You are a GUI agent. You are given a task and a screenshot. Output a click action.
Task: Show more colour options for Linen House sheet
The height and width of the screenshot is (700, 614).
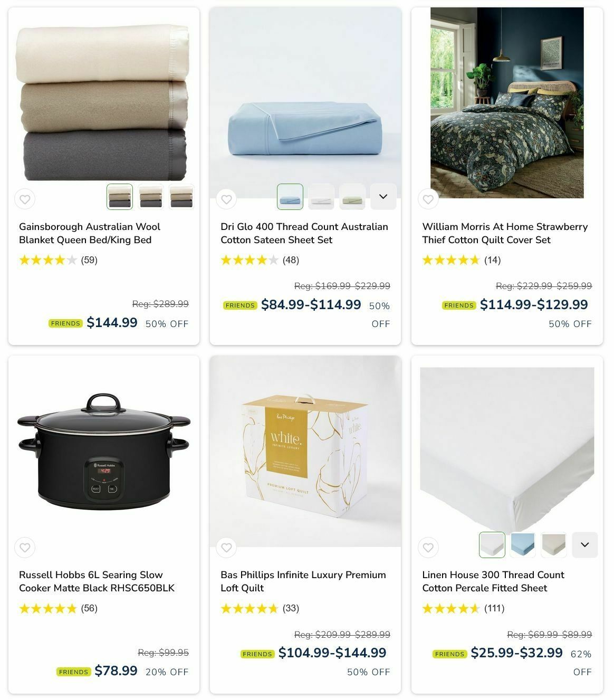(x=585, y=545)
